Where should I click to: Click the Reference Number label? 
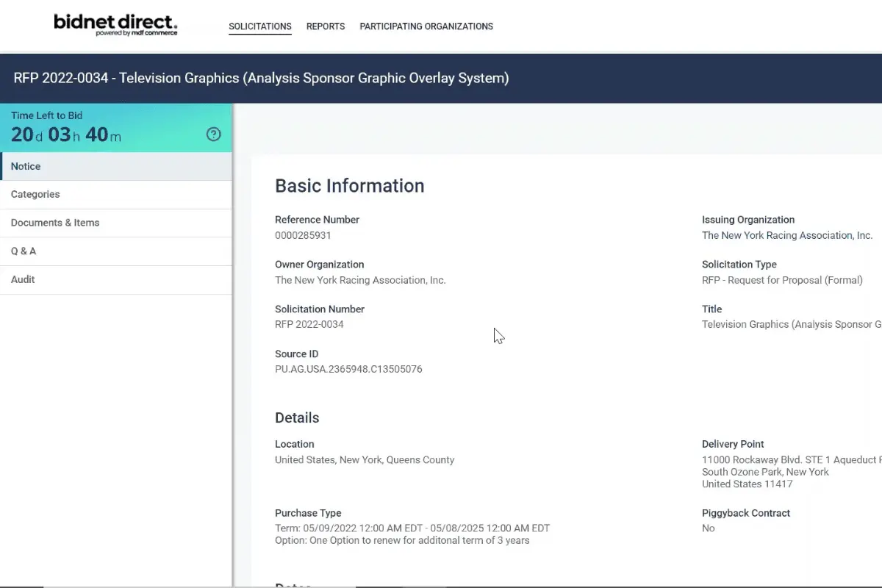(x=317, y=220)
